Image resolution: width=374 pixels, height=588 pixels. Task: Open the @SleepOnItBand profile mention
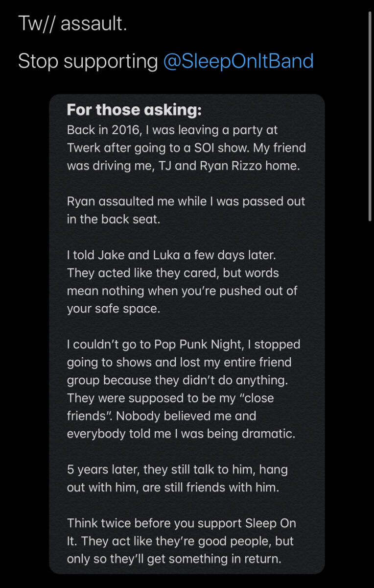[x=238, y=61]
